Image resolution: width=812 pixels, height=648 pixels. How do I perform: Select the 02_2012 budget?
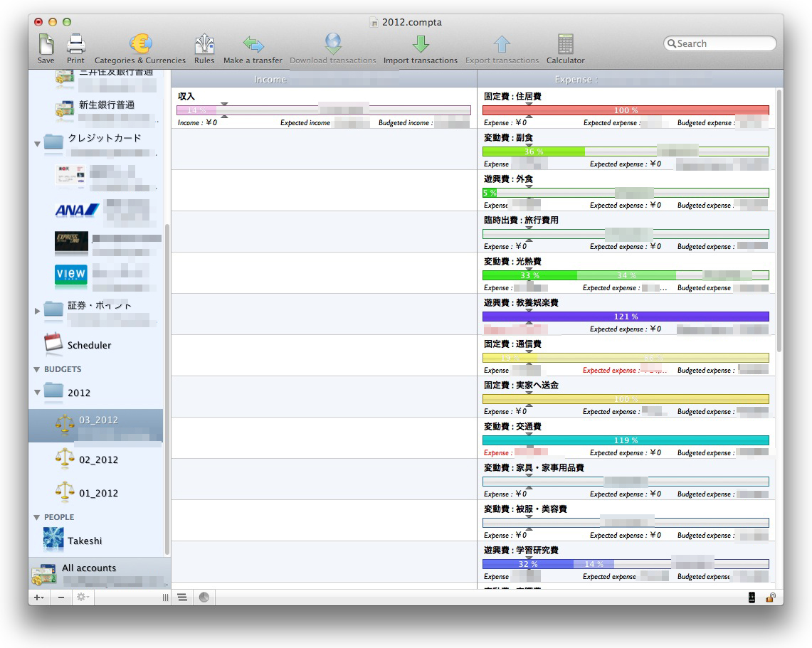[x=98, y=460]
